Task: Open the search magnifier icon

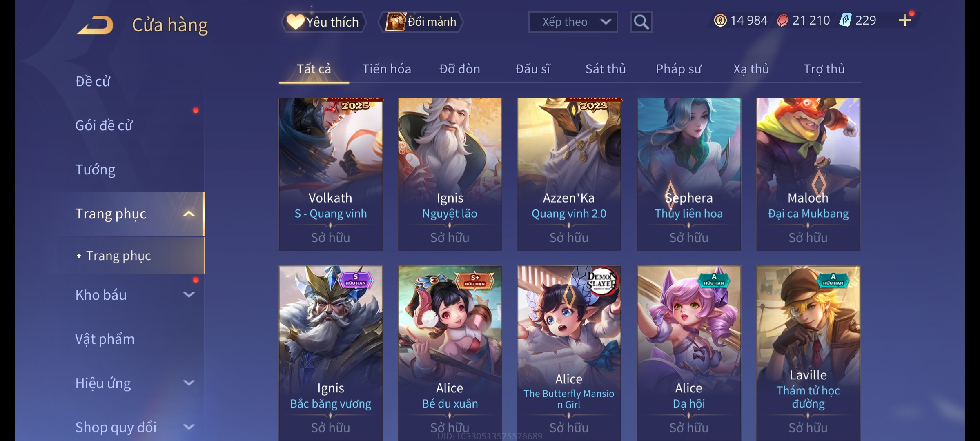Action: coord(641,22)
